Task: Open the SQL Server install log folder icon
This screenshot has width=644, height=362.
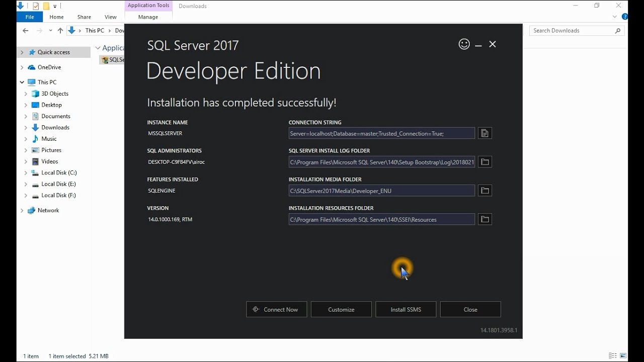Action: (x=485, y=162)
